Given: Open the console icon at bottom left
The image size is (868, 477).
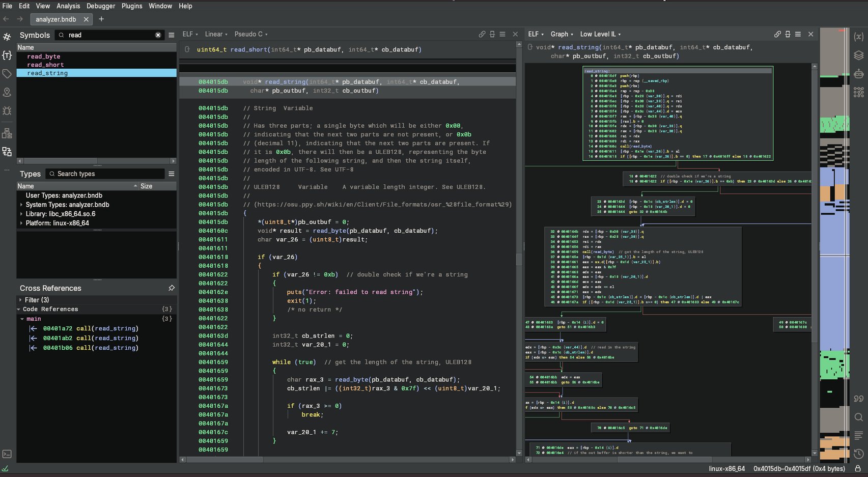Looking at the screenshot, I should click(x=7, y=454).
